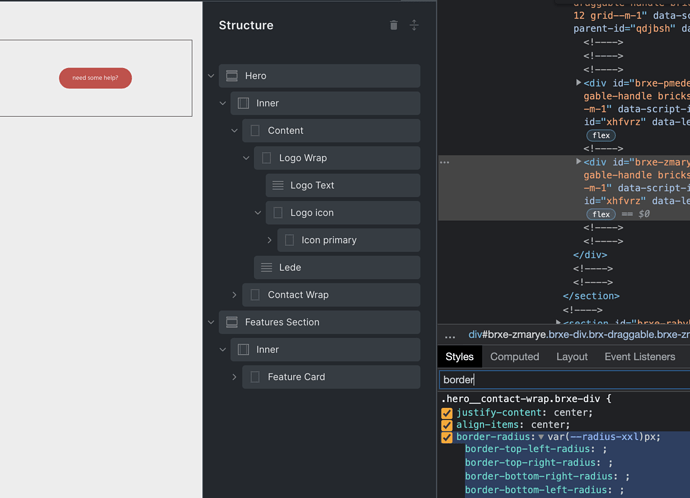Image resolution: width=690 pixels, height=498 pixels.
Task: Collapse the Content element chevron
Action: 234,131
